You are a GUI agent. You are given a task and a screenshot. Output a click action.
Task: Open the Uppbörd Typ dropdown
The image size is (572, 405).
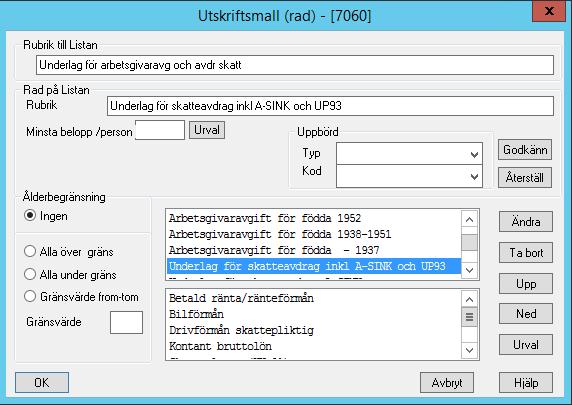[x=409, y=154]
